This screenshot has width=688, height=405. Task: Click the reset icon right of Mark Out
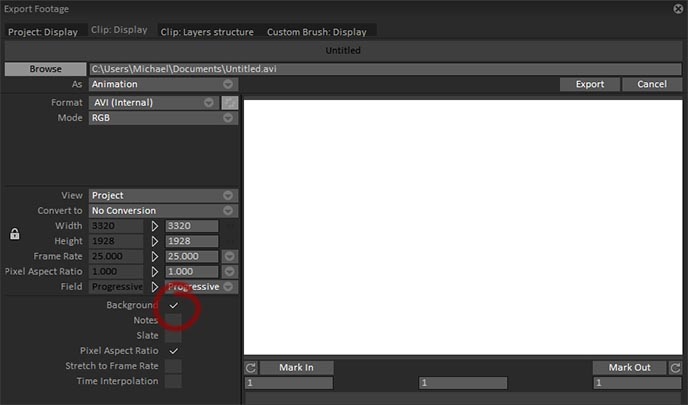675,368
